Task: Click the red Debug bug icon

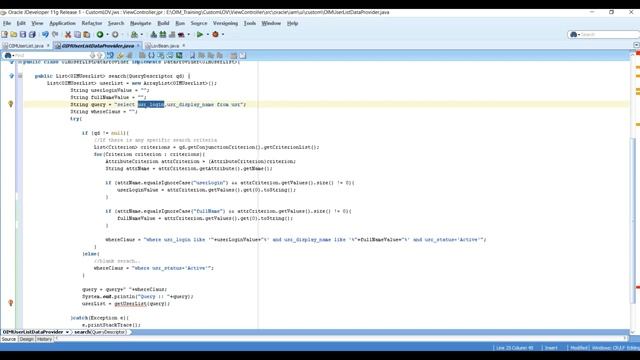Action: click(215, 35)
